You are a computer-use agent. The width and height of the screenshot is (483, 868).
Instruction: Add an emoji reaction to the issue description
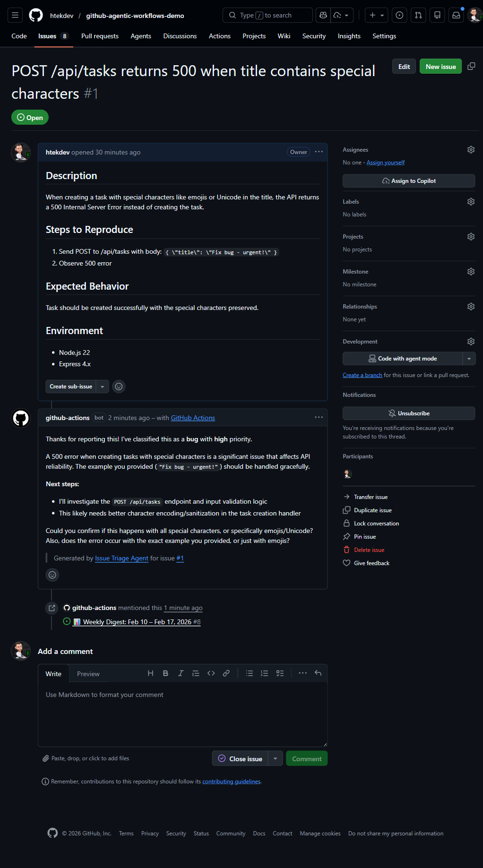click(x=118, y=386)
